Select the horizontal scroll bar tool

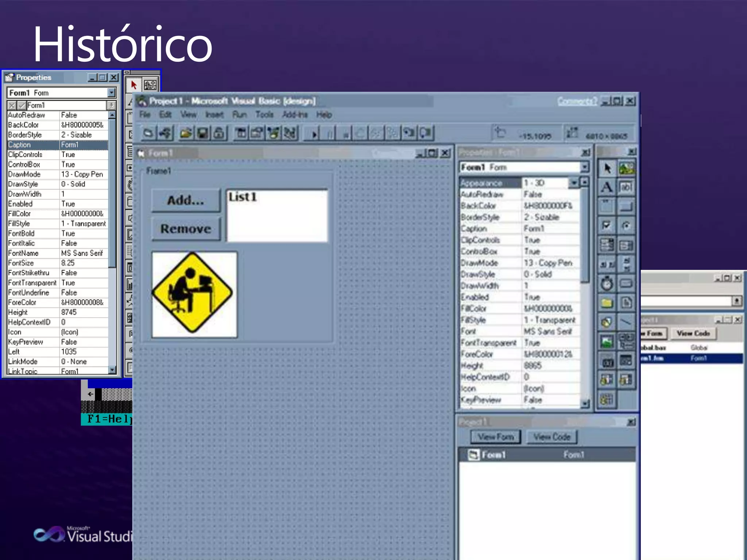(x=607, y=264)
